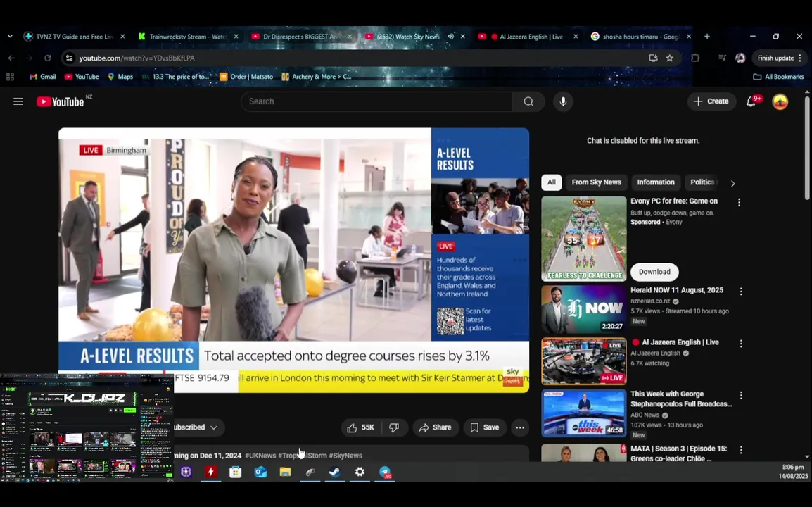Image resolution: width=812 pixels, height=507 pixels.
Task: Expand the tab search dropdown arrow
Action: tap(10, 37)
